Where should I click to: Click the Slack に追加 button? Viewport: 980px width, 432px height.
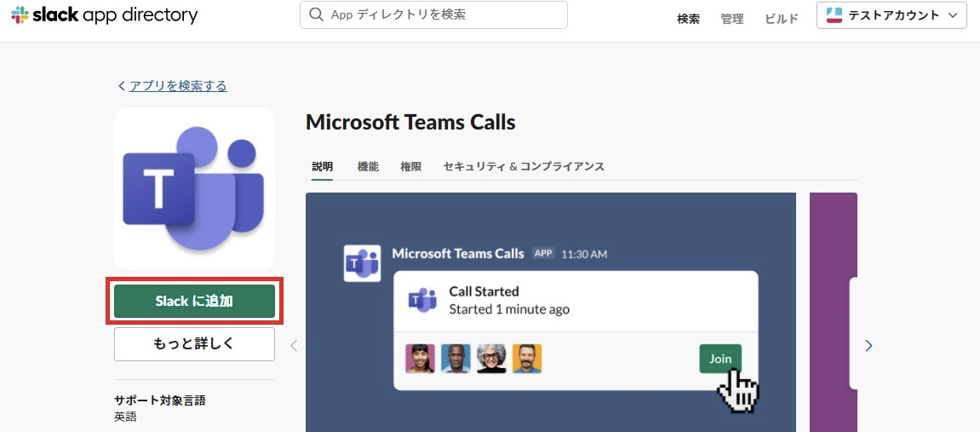[x=194, y=301]
